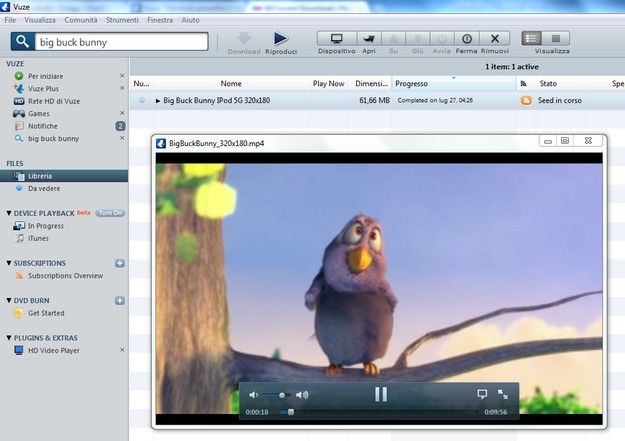This screenshot has height=441, width=625.
Task: Close the Per iniziare sidebar entry
Action: 122,76
